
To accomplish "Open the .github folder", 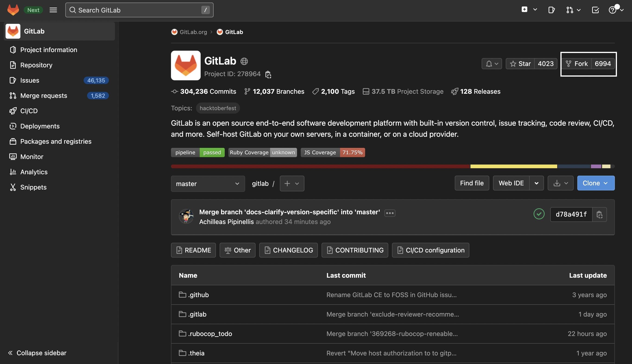I will click(x=198, y=295).
